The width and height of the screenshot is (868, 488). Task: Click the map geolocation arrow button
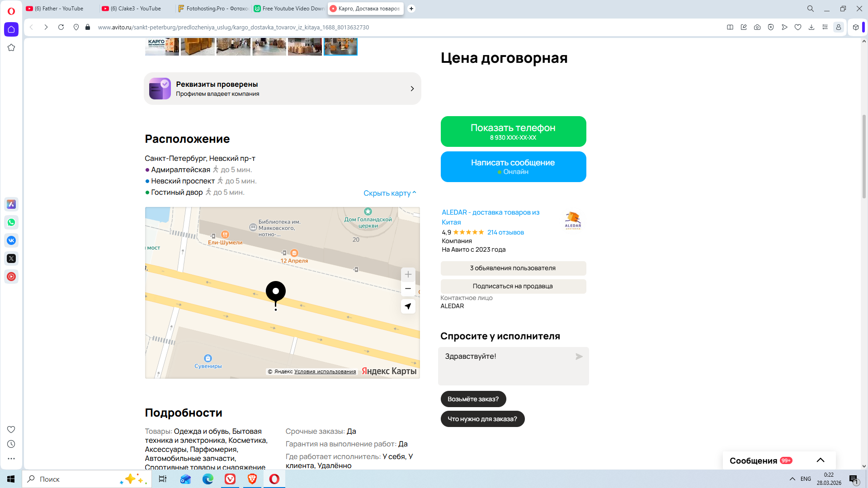pyautogui.click(x=408, y=306)
